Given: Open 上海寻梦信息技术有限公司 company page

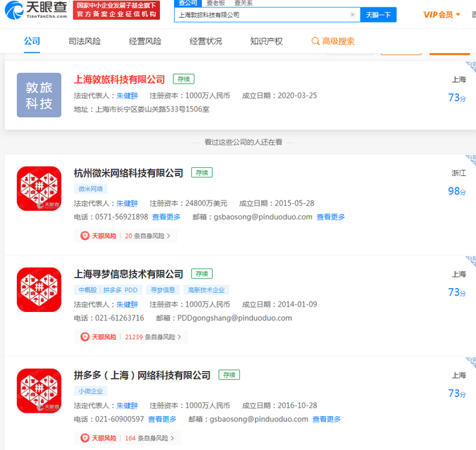Looking at the screenshot, I should (129, 275).
